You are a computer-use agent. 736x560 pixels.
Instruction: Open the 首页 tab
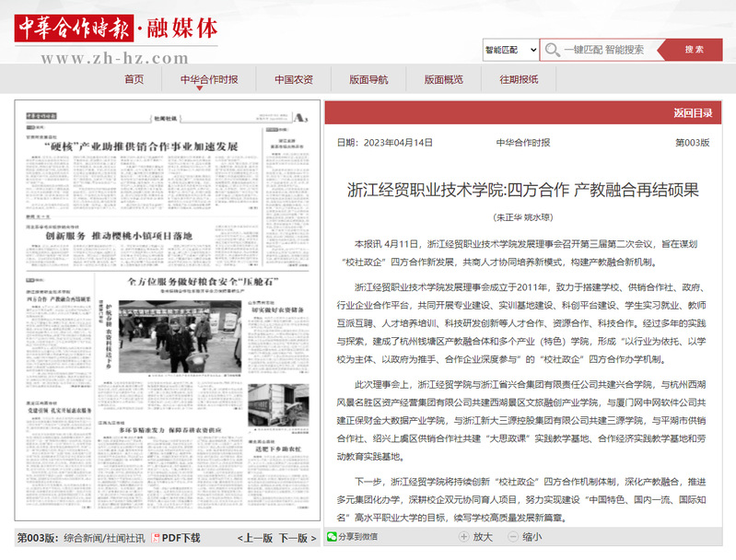pos(134,79)
